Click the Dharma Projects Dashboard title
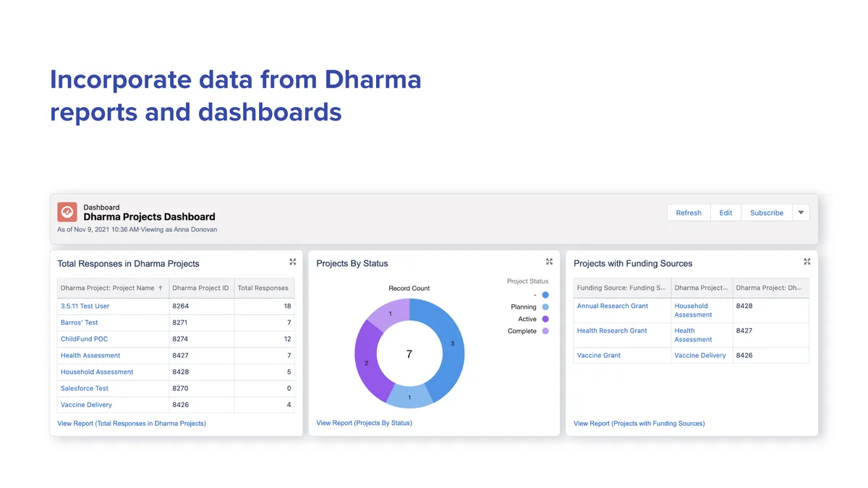This screenshot has width=868, height=488. [149, 217]
